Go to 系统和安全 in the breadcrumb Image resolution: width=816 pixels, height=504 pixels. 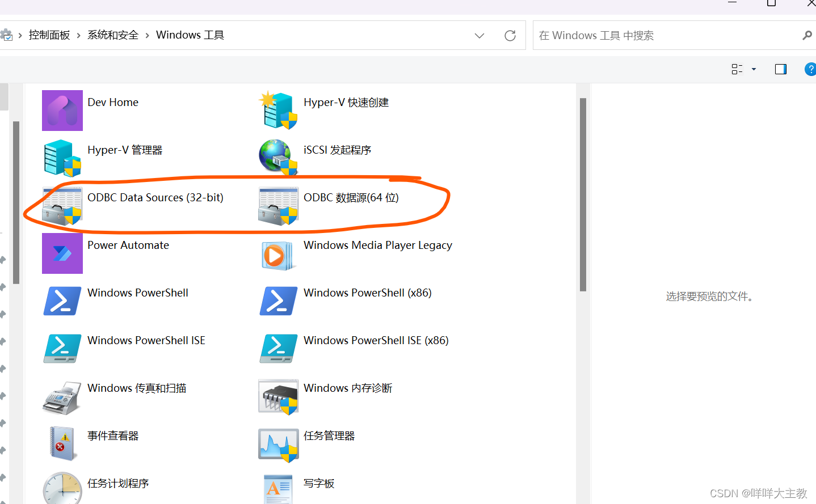click(112, 35)
